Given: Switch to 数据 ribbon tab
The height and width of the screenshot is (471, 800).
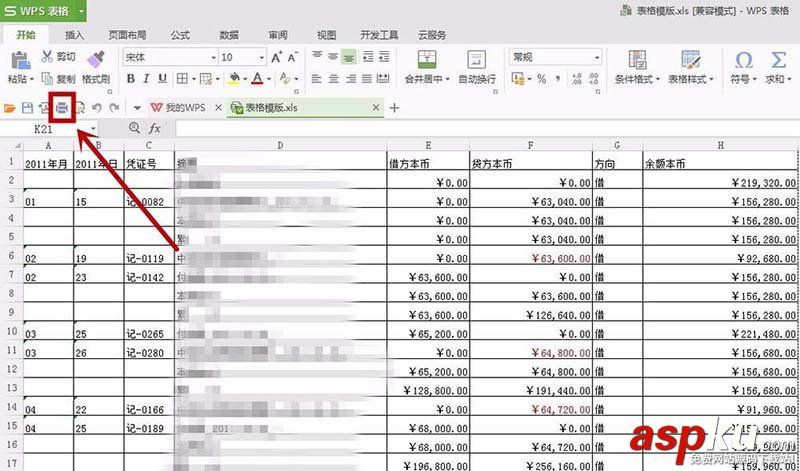Looking at the screenshot, I should (229, 35).
